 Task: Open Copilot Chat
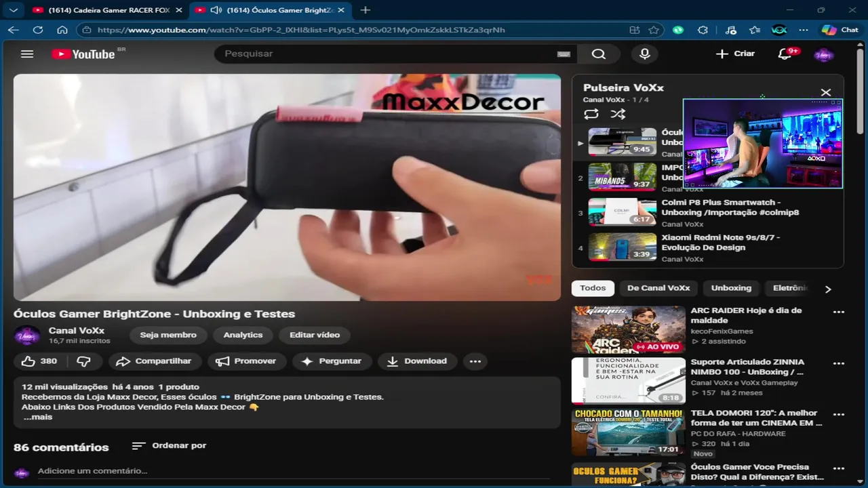(840, 30)
